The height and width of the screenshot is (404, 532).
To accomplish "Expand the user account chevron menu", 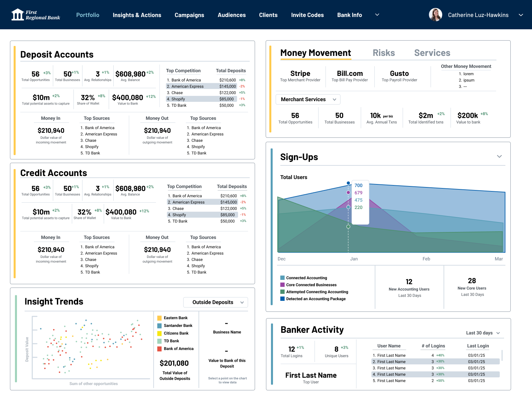I will pyautogui.click(x=521, y=15).
